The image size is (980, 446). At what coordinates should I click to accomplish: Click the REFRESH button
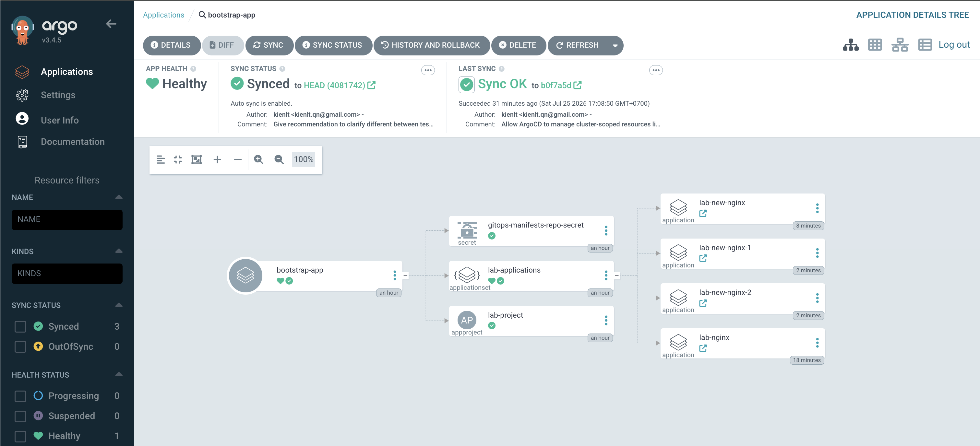click(578, 45)
